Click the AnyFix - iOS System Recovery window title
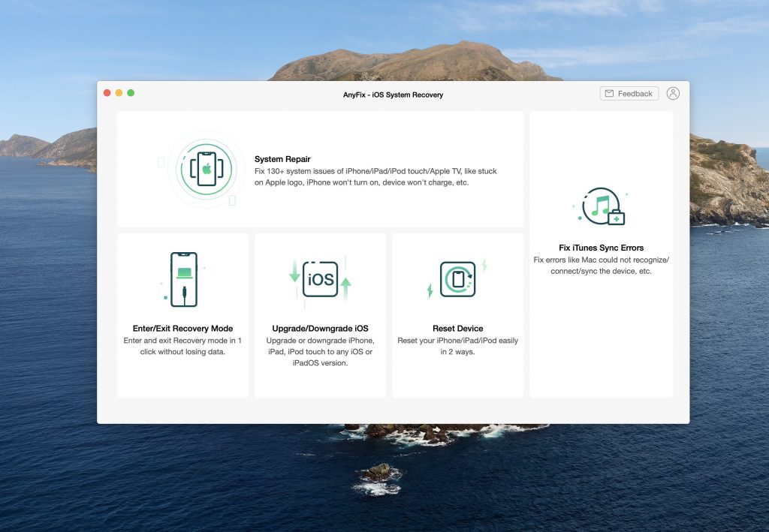This screenshot has height=532, width=769. click(x=393, y=95)
